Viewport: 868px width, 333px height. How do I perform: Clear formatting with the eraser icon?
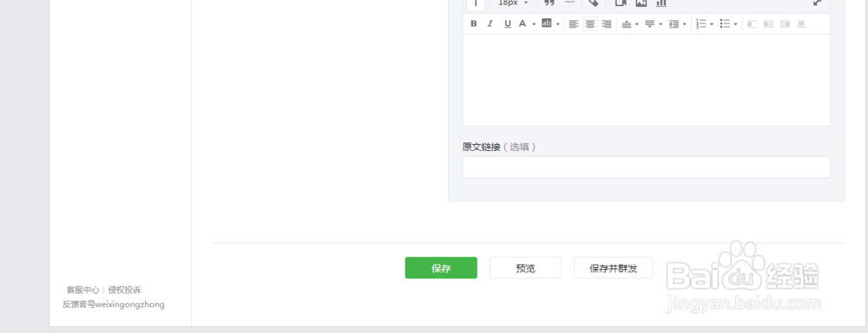coord(594,3)
